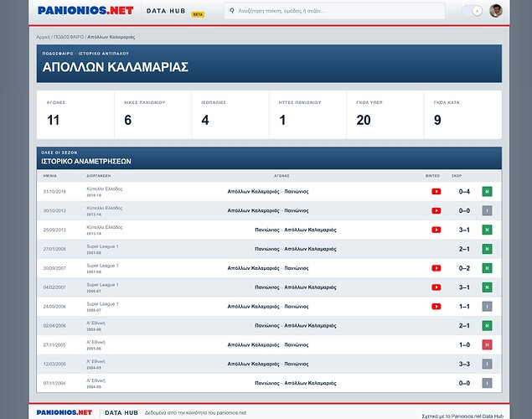Click the green N badge on the 31/10/2018 row
The height and width of the screenshot is (419, 532).
click(x=487, y=192)
